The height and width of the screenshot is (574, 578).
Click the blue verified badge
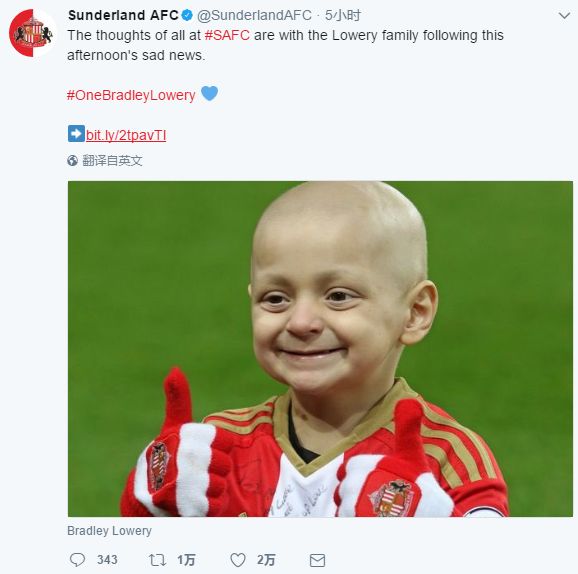pyautogui.click(x=187, y=15)
